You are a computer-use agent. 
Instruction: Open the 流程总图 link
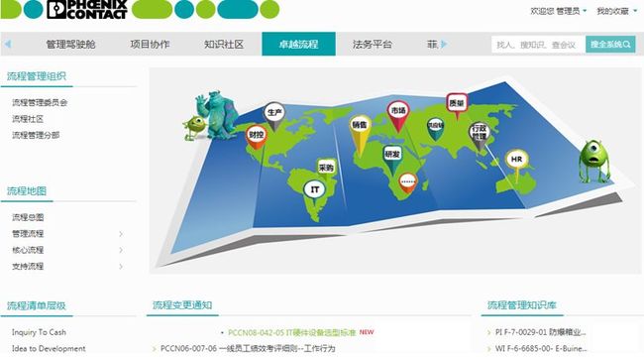click(x=28, y=217)
